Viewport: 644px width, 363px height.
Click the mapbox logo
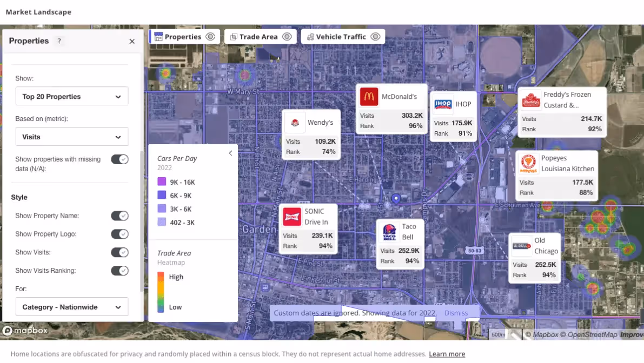pos(25,330)
